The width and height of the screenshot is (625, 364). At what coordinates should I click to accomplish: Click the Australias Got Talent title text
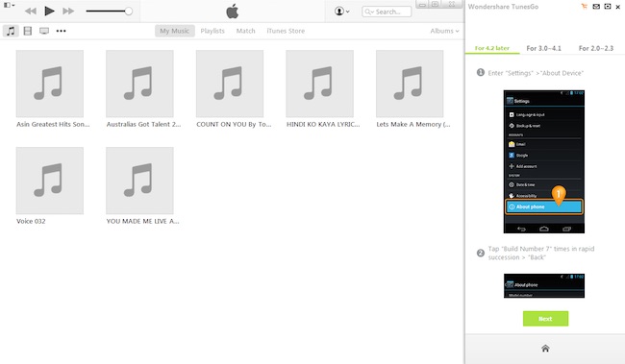coord(143,124)
